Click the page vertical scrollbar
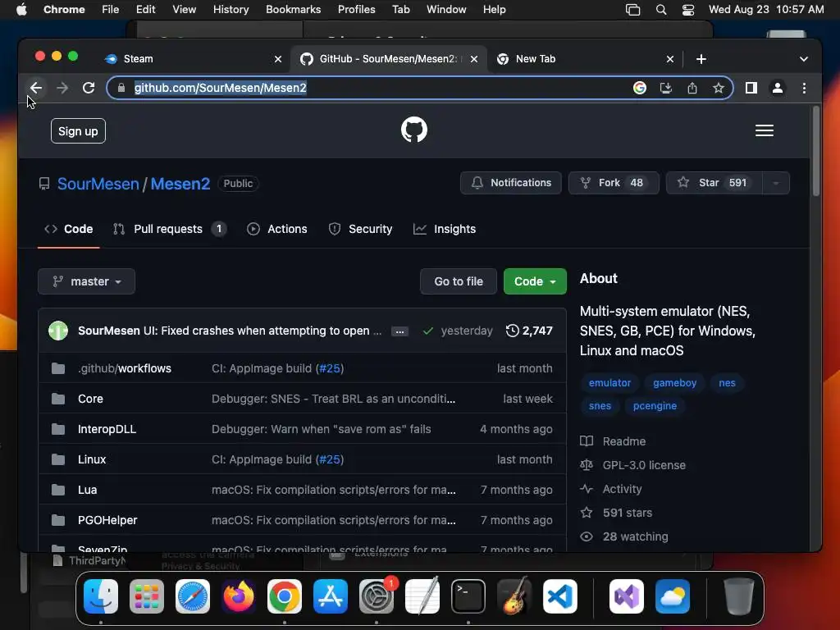 click(816, 153)
